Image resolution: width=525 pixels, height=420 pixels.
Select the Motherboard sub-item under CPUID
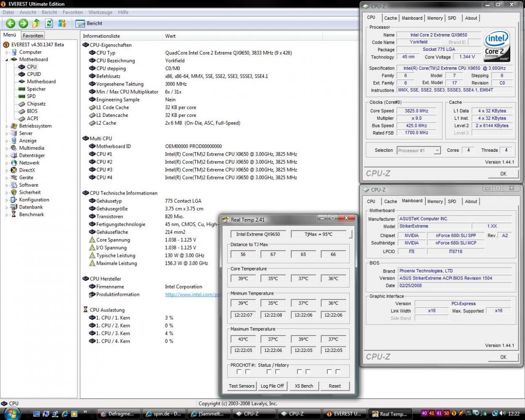[x=37, y=82]
